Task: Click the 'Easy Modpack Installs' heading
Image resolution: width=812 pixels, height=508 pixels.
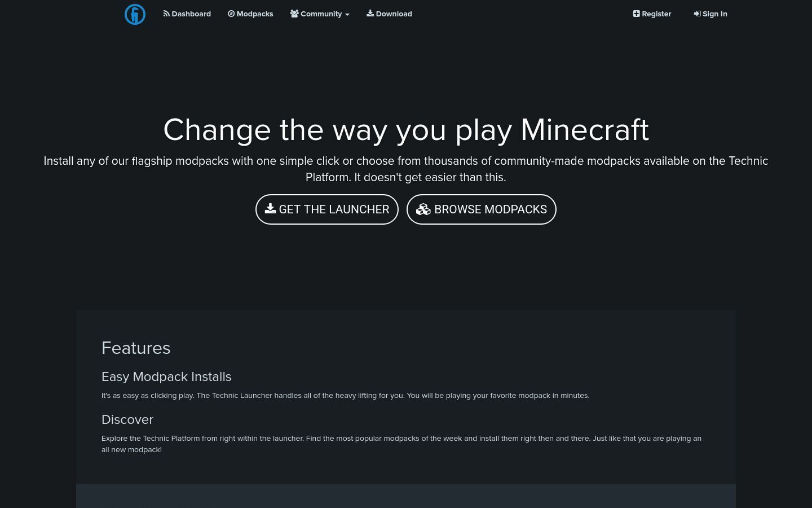Action: tap(166, 376)
